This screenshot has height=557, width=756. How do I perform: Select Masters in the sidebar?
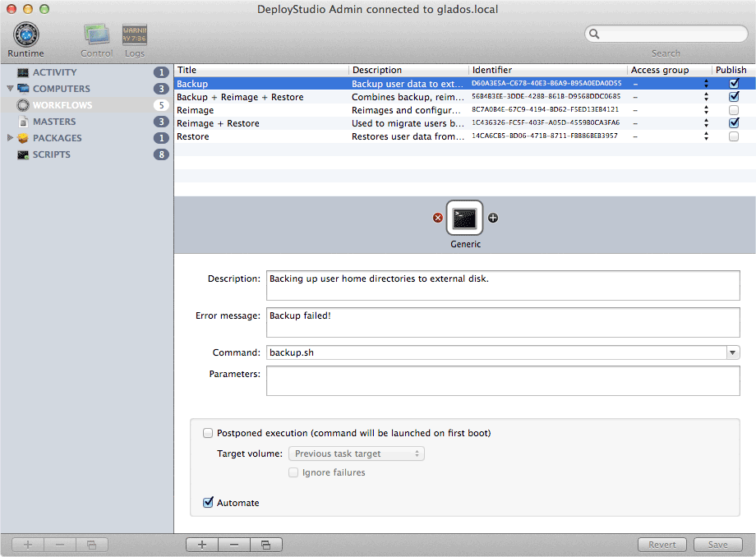[54, 122]
